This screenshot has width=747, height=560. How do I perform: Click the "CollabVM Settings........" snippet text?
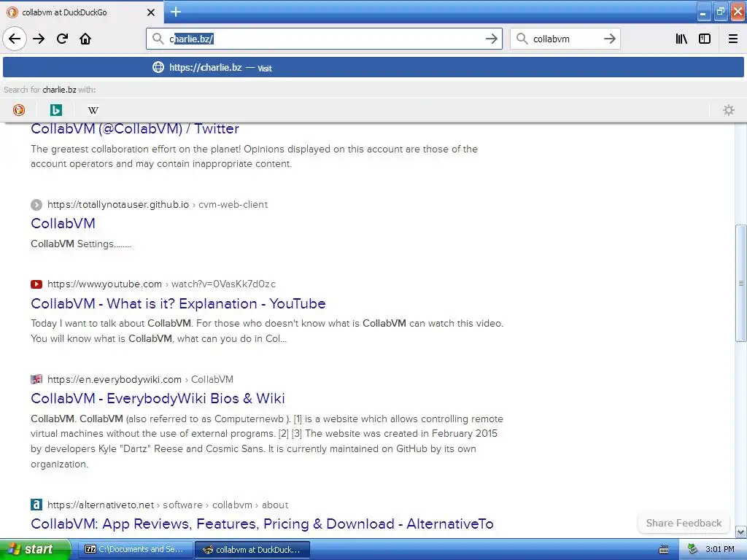[81, 244]
